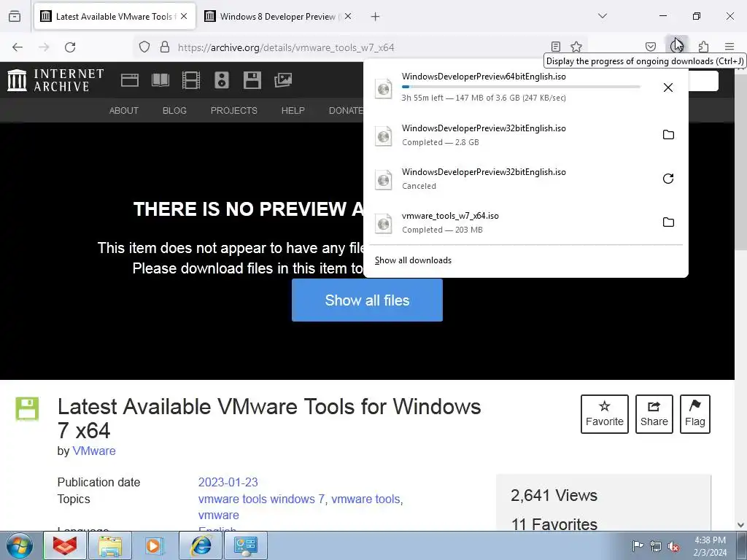Open Windows Explorer from taskbar
This screenshot has height=560, width=747.
coord(110,545)
